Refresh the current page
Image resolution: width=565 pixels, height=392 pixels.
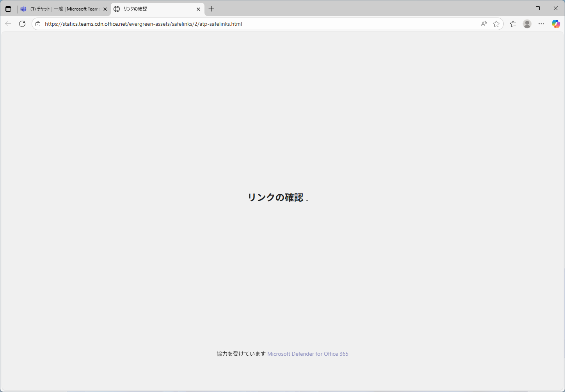22,24
